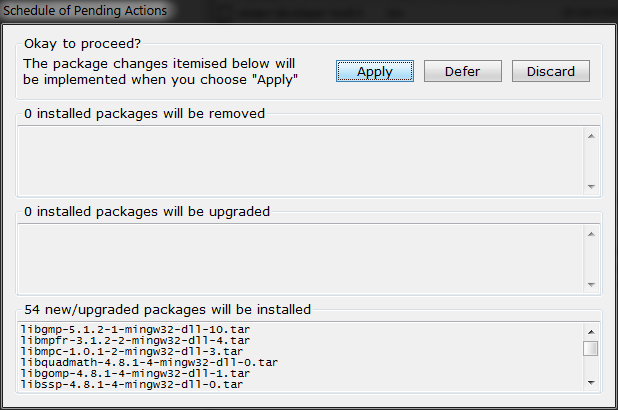
Task: Click inside the empty upgraded packages box
Action: pos(300,257)
